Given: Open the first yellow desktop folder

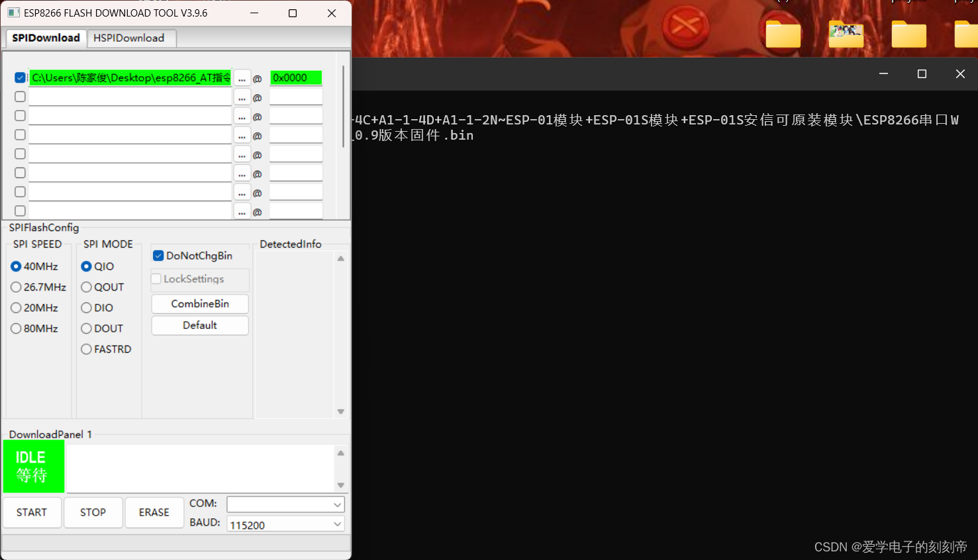Looking at the screenshot, I should pos(783,34).
